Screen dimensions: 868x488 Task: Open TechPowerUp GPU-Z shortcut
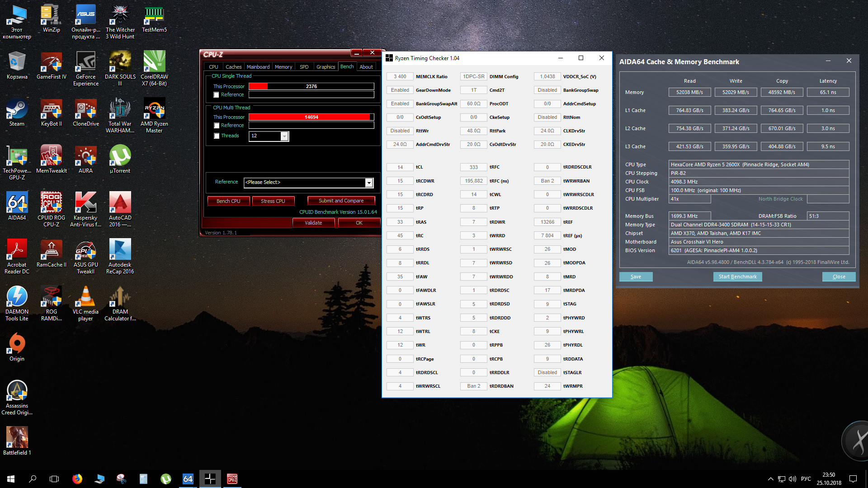point(17,157)
